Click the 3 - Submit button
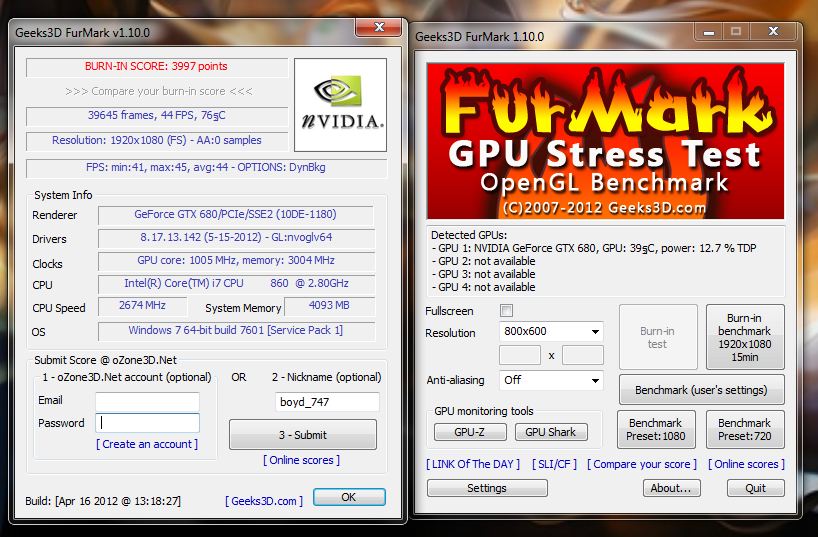Viewport: 818px width, 537px height. pos(303,435)
